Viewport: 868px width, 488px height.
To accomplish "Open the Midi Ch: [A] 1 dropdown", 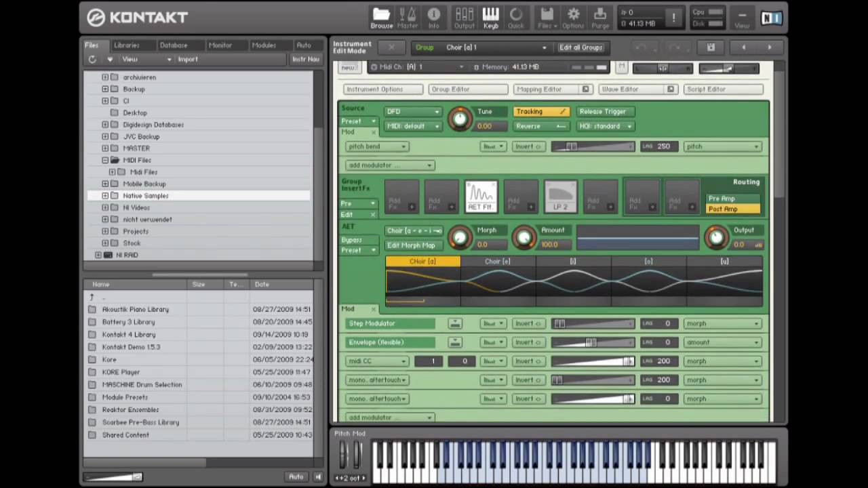I will 417,67.
